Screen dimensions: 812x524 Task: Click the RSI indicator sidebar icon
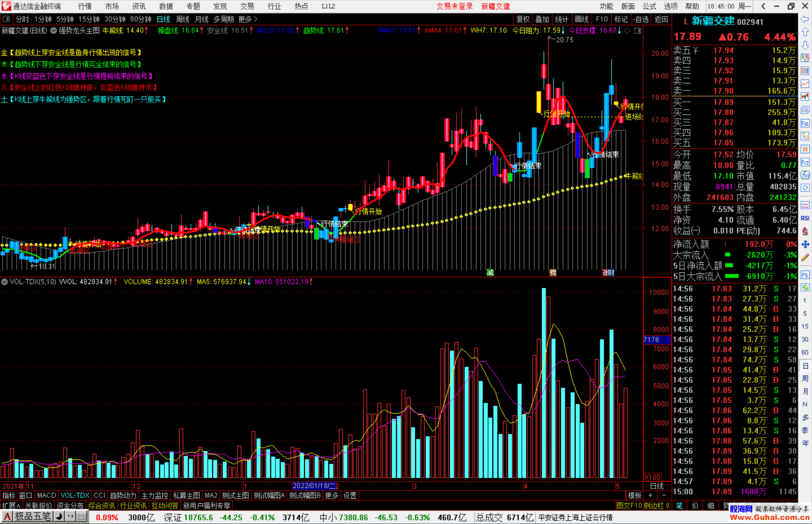coord(805,218)
